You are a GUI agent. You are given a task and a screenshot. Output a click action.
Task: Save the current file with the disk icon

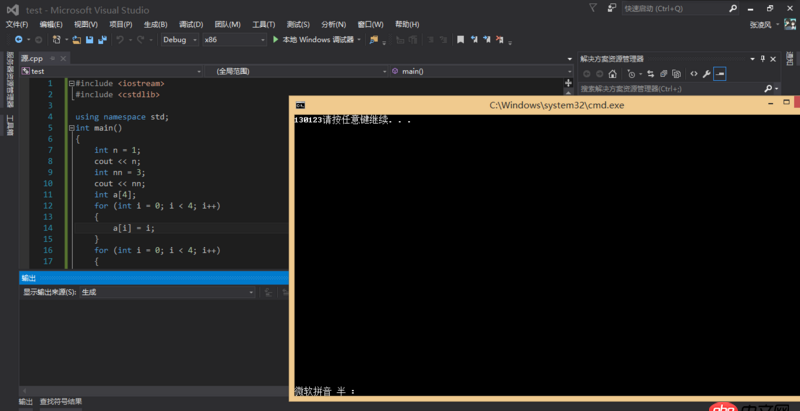pyautogui.click(x=89, y=40)
